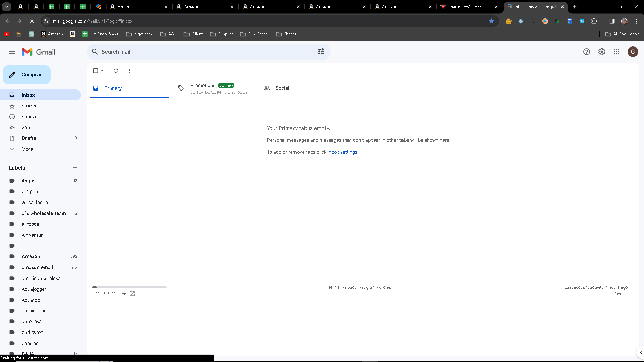The image size is (644, 362).
Task: Open Gmail settings gear
Action: pos(602,52)
